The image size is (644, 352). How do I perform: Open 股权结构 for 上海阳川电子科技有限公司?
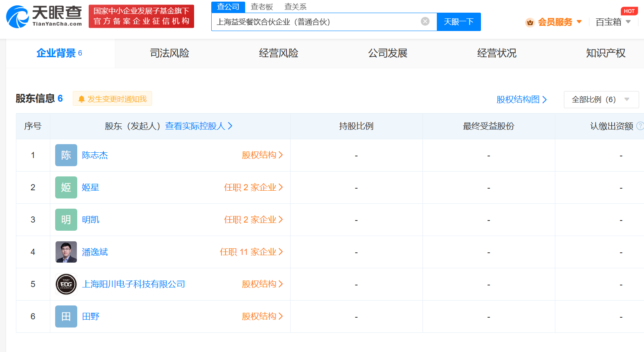[262, 284]
